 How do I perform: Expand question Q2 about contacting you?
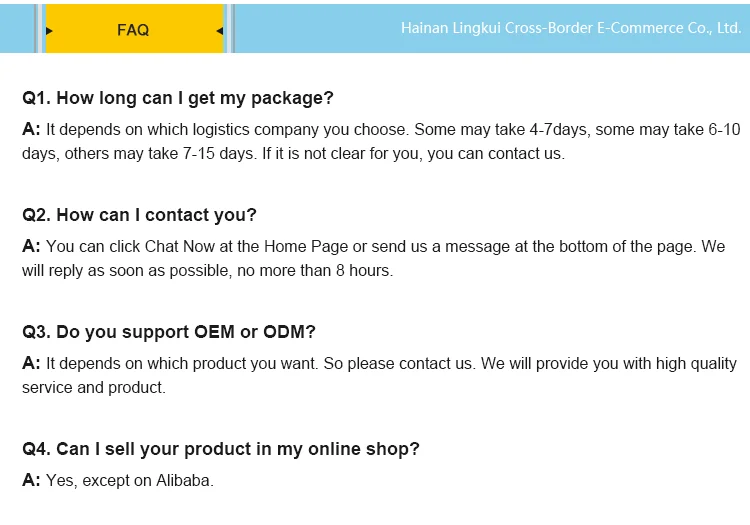tap(139, 215)
